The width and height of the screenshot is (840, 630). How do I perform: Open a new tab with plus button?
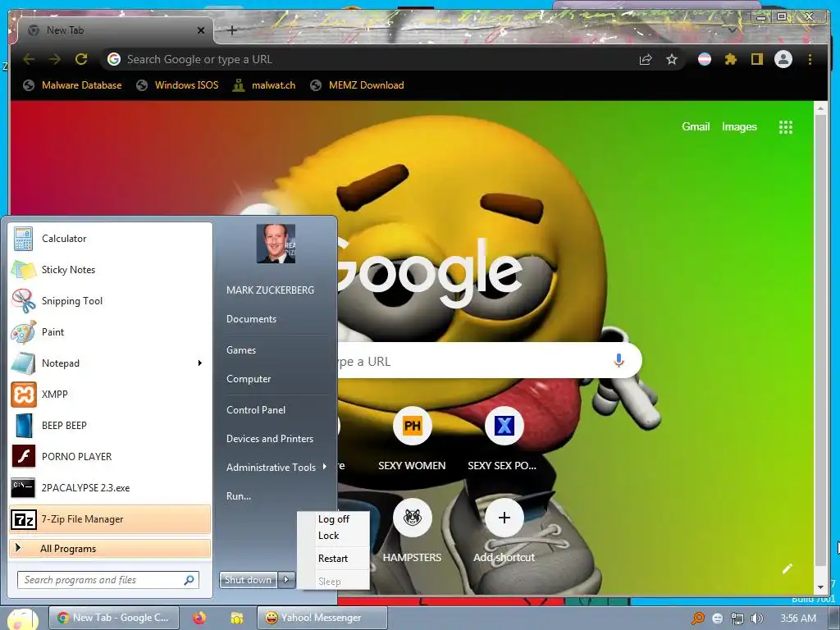pos(232,30)
